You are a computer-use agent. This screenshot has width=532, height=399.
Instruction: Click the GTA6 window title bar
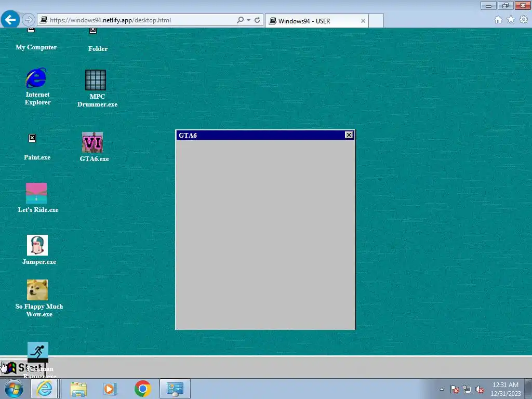click(x=265, y=135)
